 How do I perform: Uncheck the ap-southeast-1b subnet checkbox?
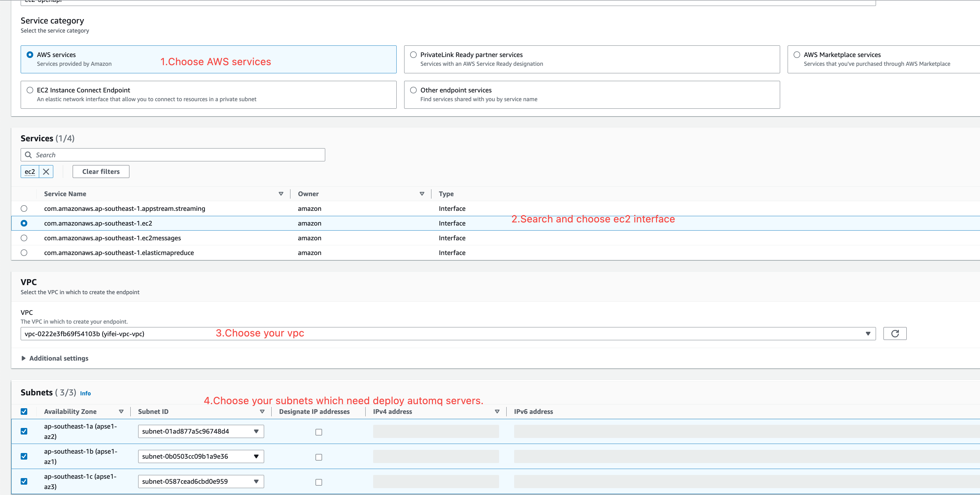point(24,456)
